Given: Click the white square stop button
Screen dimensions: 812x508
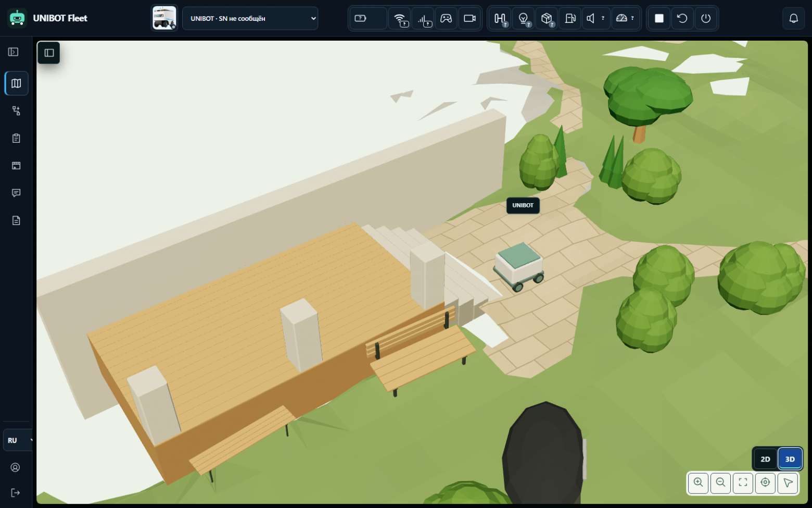Looking at the screenshot, I should pos(659,19).
